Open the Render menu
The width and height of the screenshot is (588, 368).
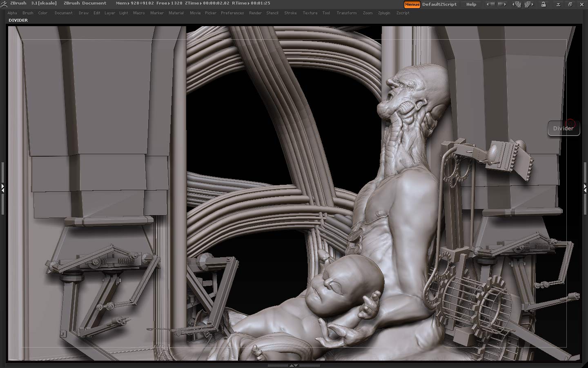[x=256, y=13]
